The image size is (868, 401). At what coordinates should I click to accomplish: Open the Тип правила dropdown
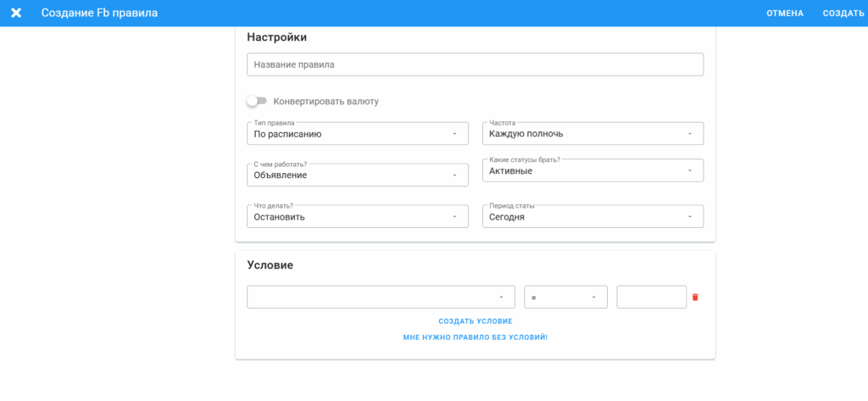click(x=358, y=133)
